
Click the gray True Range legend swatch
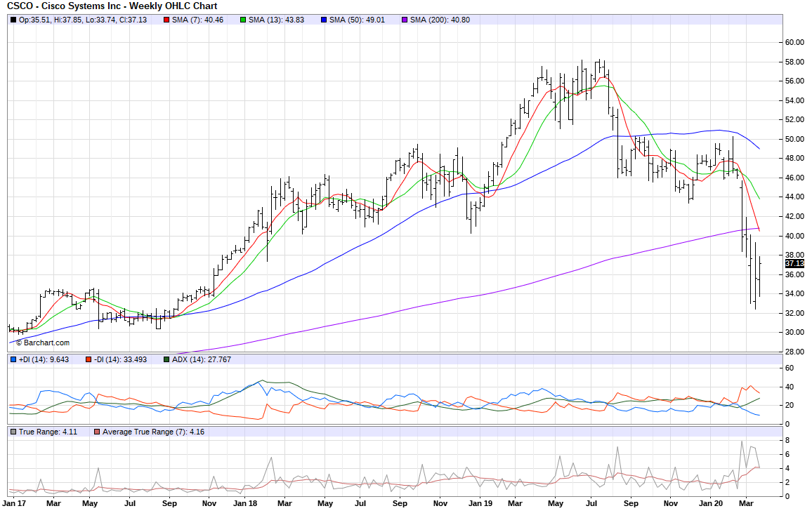click(x=13, y=432)
